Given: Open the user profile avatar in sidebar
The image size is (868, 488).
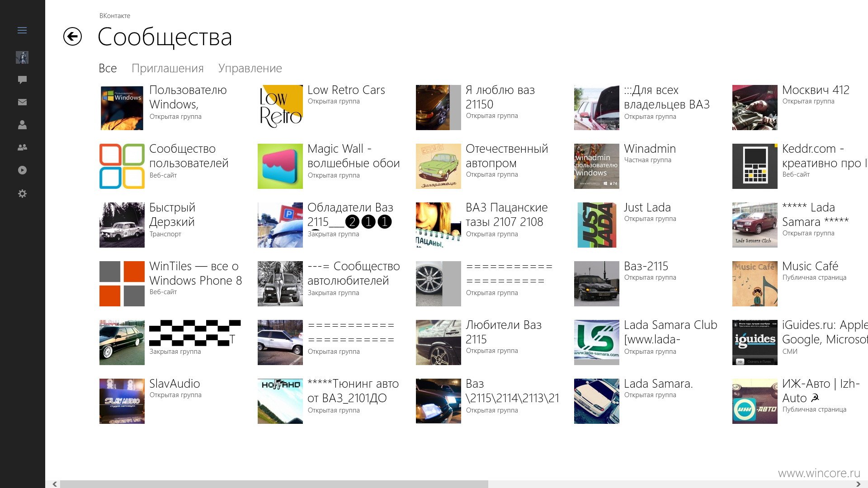Looking at the screenshot, I should pos(22,57).
